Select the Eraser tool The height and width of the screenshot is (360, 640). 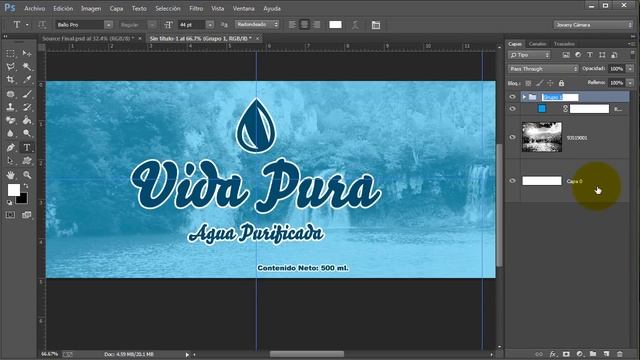pyautogui.click(x=11, y=120)
